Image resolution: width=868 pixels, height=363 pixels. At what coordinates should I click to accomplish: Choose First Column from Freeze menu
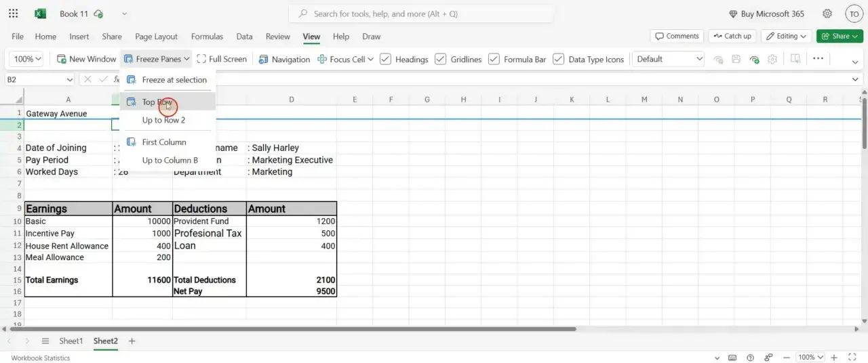(x=167, y=142)
